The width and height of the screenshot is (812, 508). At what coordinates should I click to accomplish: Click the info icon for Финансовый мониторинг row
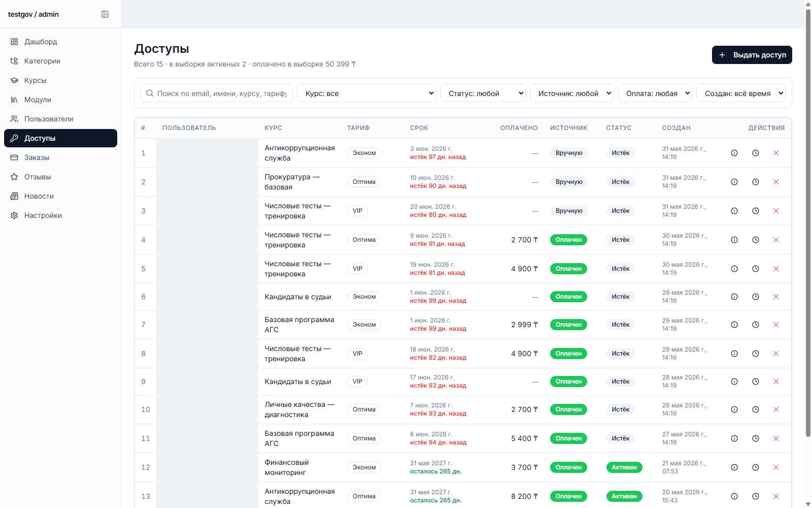[734, 467]
